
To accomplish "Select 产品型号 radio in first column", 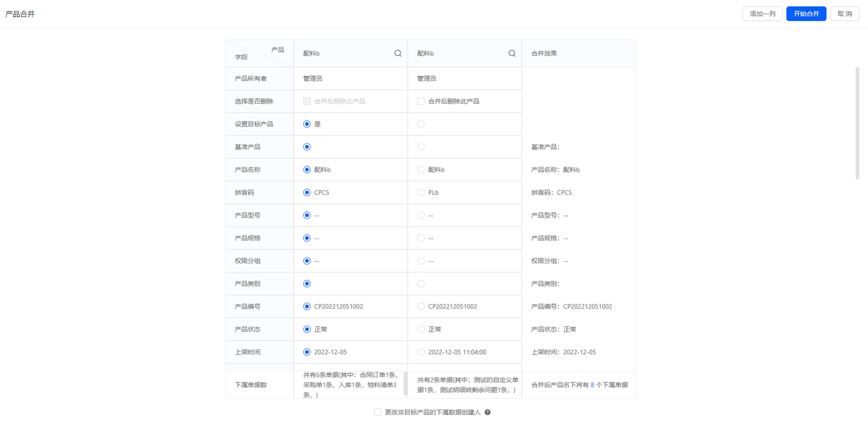I will pos(307,216).
